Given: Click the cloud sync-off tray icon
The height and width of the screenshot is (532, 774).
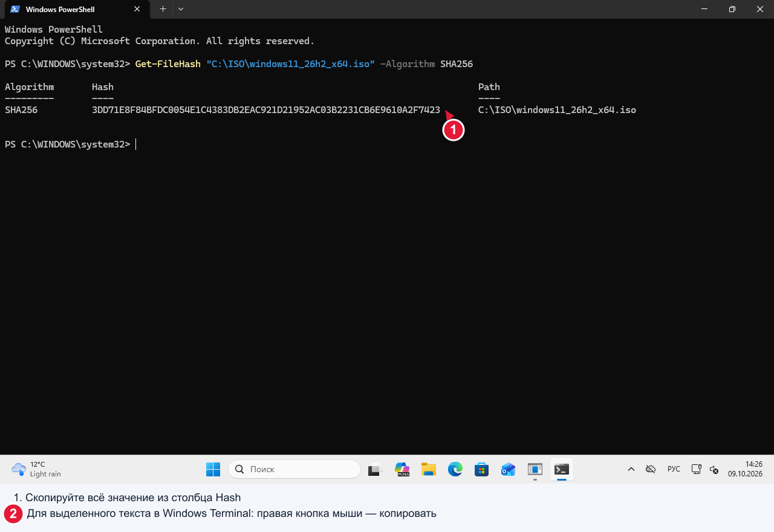Looking at the screenshot, I should click(x=651, y=469).
